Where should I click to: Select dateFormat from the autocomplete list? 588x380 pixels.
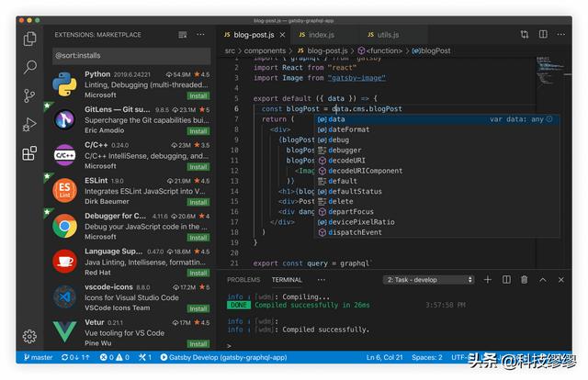click(x=348, y=129)
